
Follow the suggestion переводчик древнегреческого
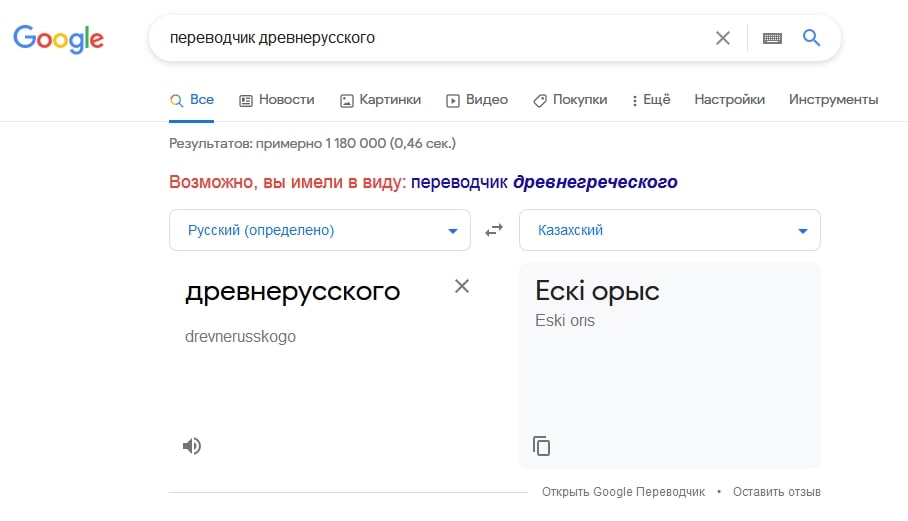click(x=544, y=182)
